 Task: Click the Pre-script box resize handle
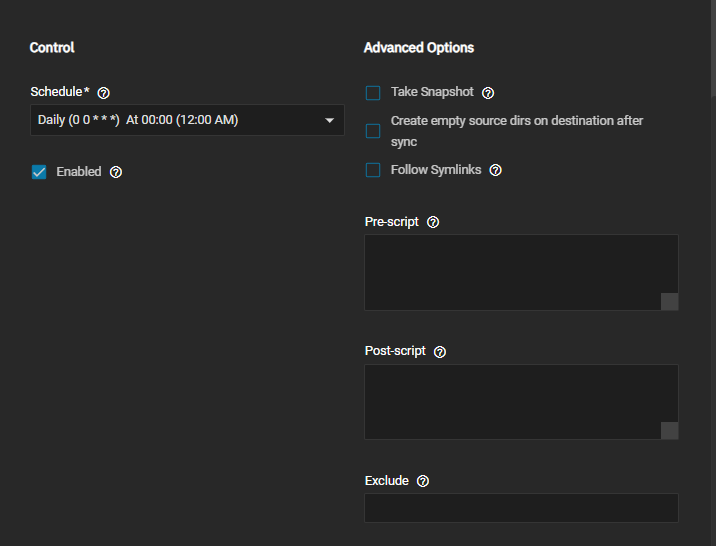(x=670, y=302)
